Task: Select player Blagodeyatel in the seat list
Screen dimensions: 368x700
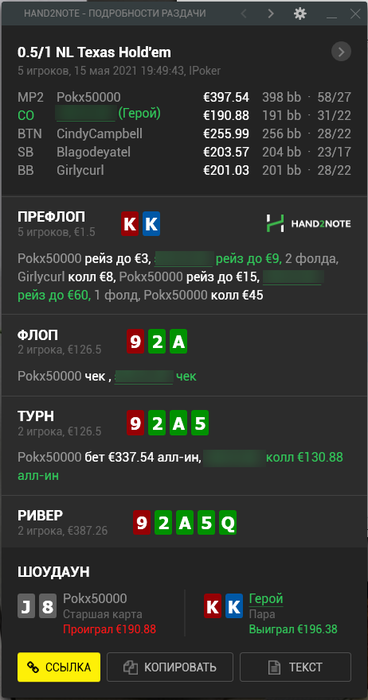Action: 93,152
